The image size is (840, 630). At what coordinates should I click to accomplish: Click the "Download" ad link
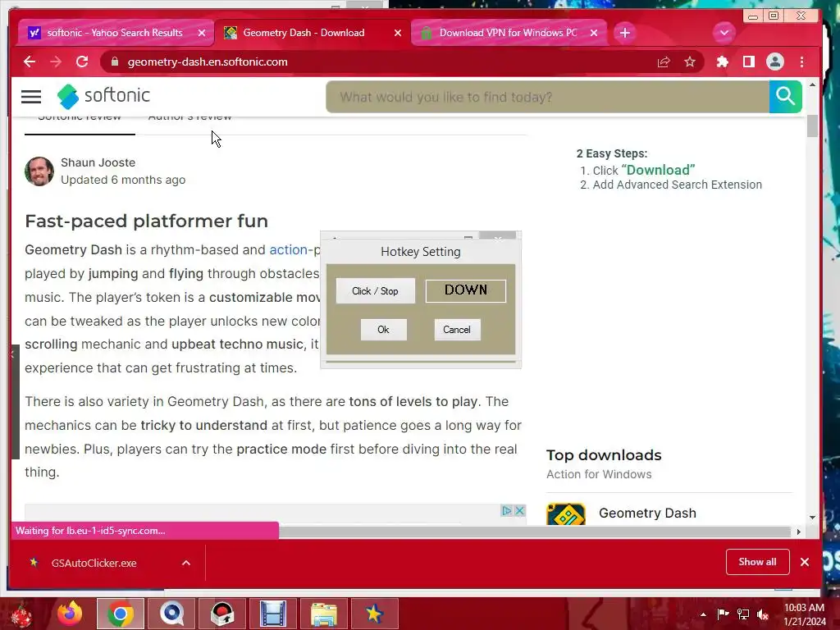(x=659, y=170)
